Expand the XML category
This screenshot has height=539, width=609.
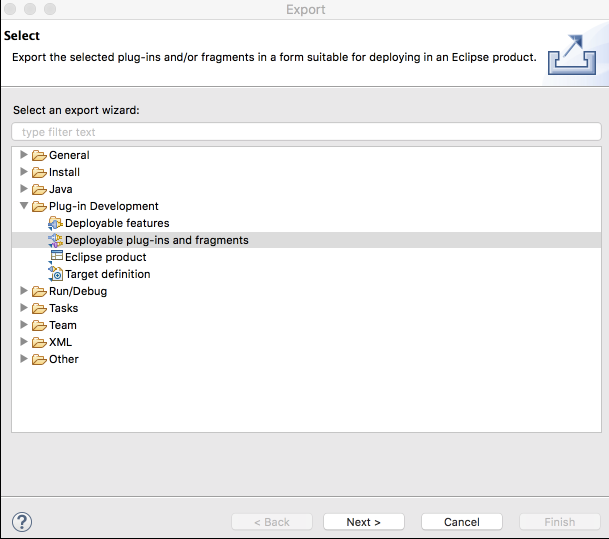coord(24,342)
